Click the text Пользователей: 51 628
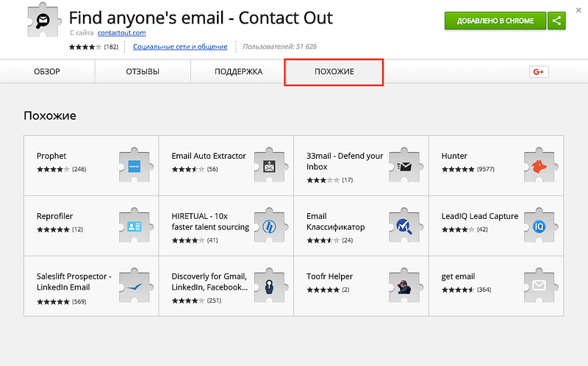Image resolution: width=588 pixels, height=366 pixels. pos(279,46)
